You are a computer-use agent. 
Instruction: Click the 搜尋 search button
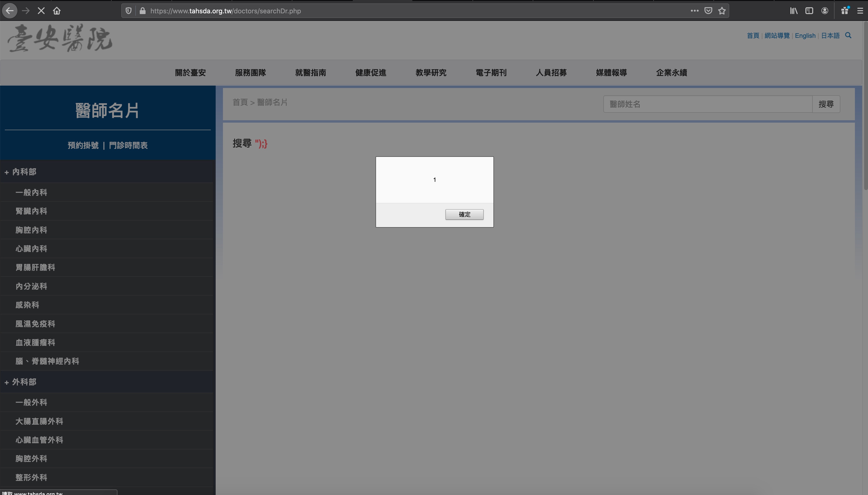(x=826, y=104)
